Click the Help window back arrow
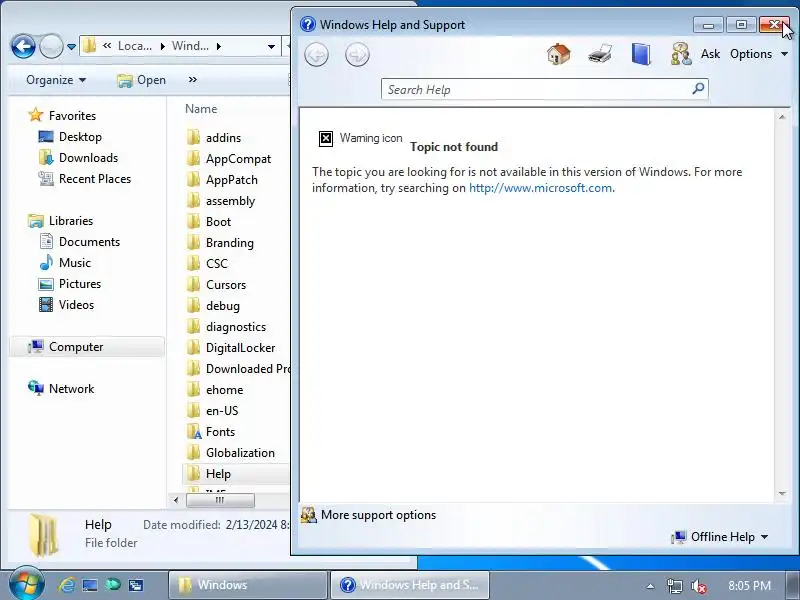Viewport: 800px width, 600px height. pyautogui.click(x=316, y=55)
